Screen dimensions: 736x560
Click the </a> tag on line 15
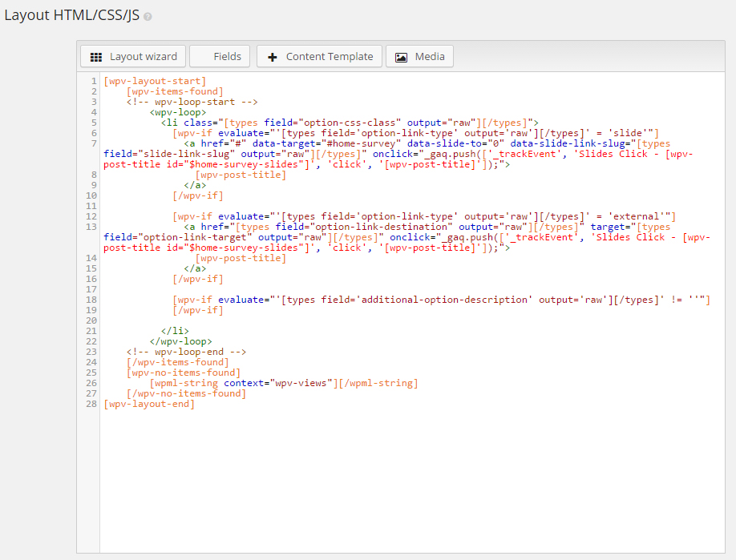pyautogui.click(x=195, y=268)
